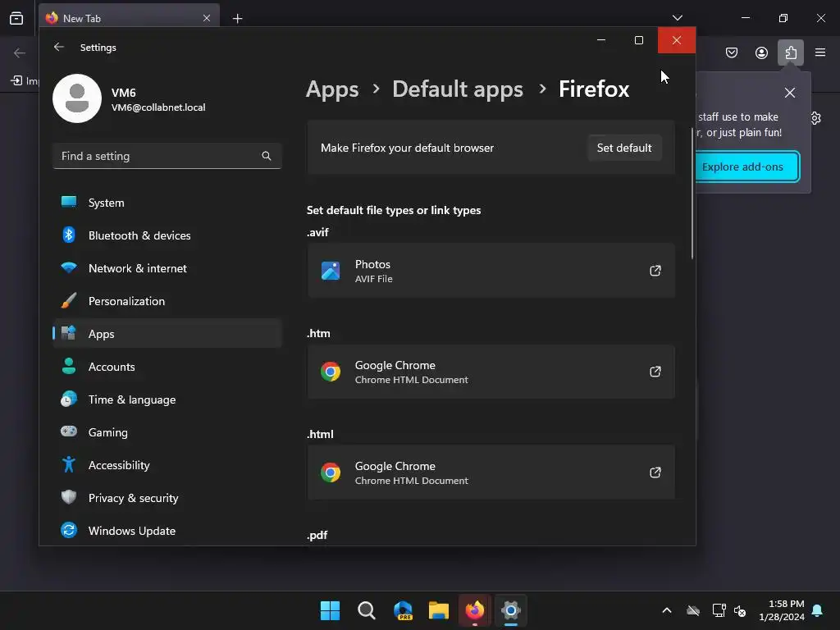The image size is (840, 630).
Task: Close the New Tab tab in Firefox
Action: pyautogui.click(x=207, y=18)
